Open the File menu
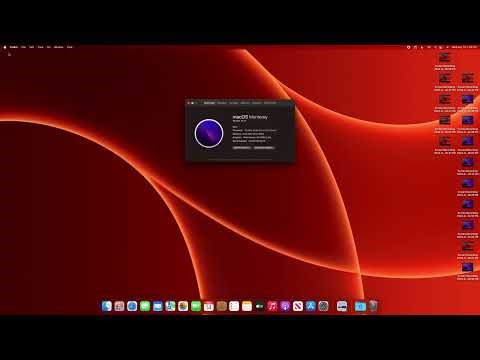 click(x=23, y=47)
